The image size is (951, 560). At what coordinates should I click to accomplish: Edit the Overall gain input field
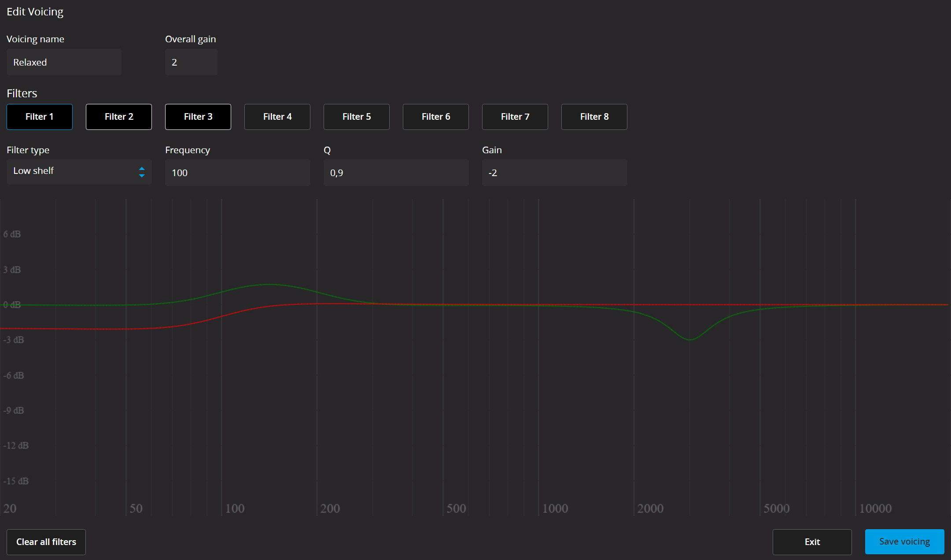point(191,62)
